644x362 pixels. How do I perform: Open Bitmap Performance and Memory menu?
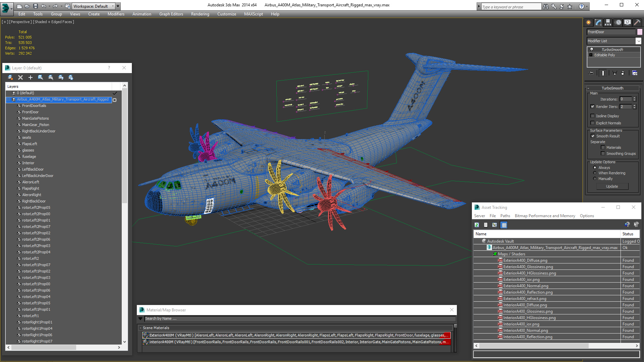pos(545,216)
